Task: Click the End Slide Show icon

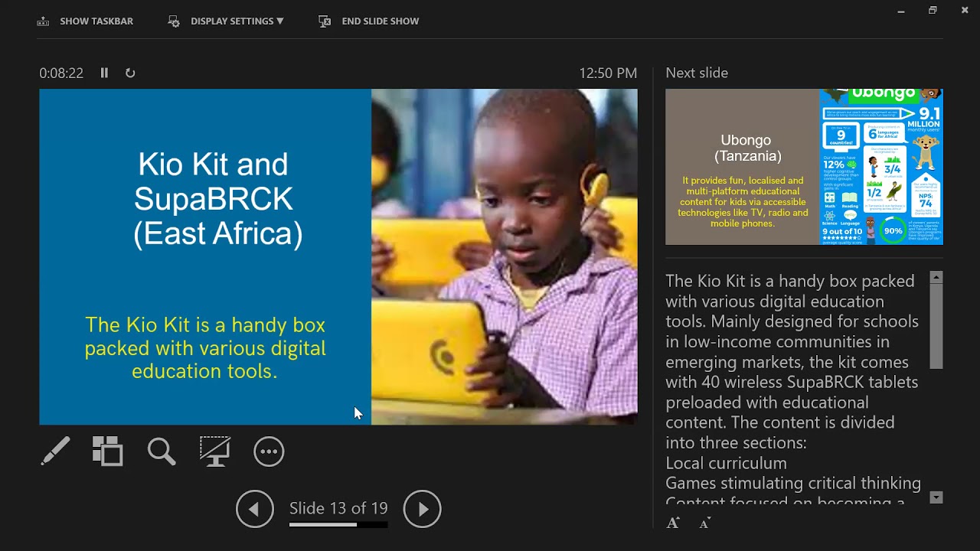Action: [x=325, y=21]
